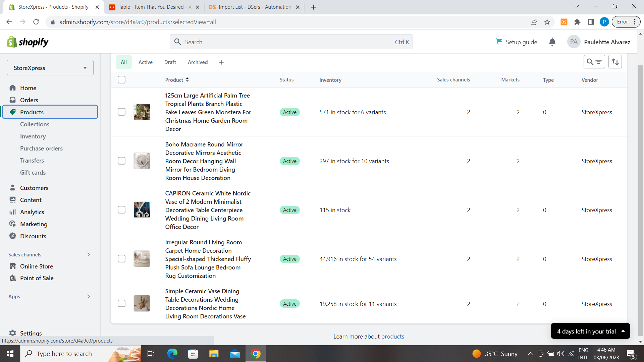644x362 pixels.
Task: Click the Setup guide flag icon
Action: (499, 42)
